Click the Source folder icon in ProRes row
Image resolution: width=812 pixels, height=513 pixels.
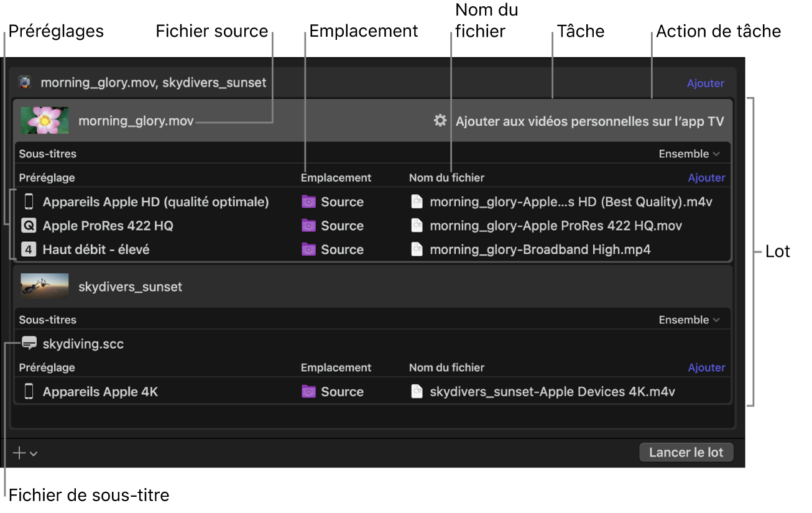click(x=308, y=226)
